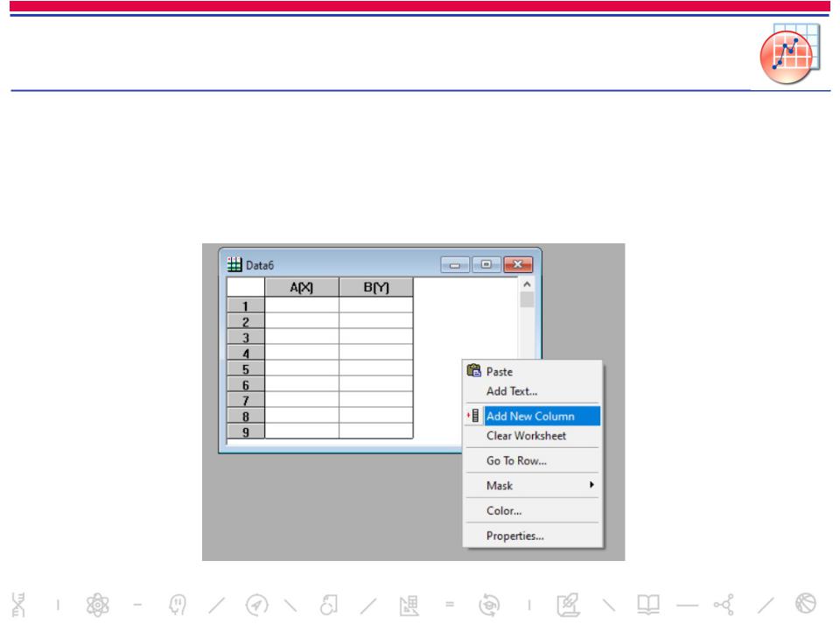The height and width of the screenshot is (624, 840).
Task: Click the network nodes footer icon
Action: (x=724, y=605)
